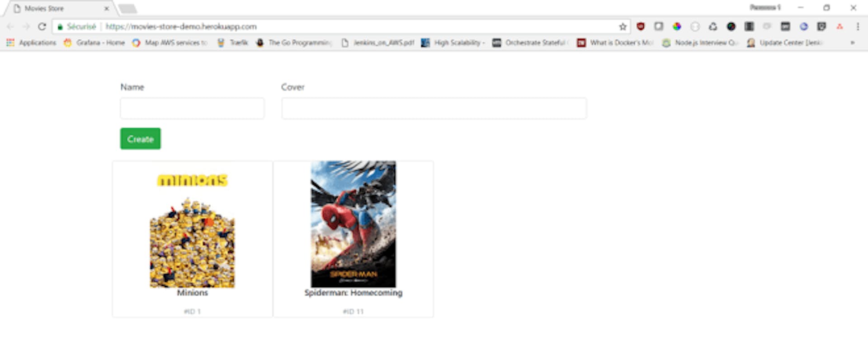Open a new browser tab
The width and height of the screenshot is (868, 364).
pos(127,9)
